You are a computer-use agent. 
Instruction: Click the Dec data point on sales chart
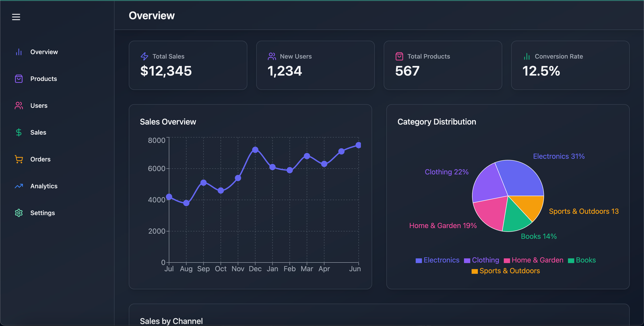click(255, 150)
